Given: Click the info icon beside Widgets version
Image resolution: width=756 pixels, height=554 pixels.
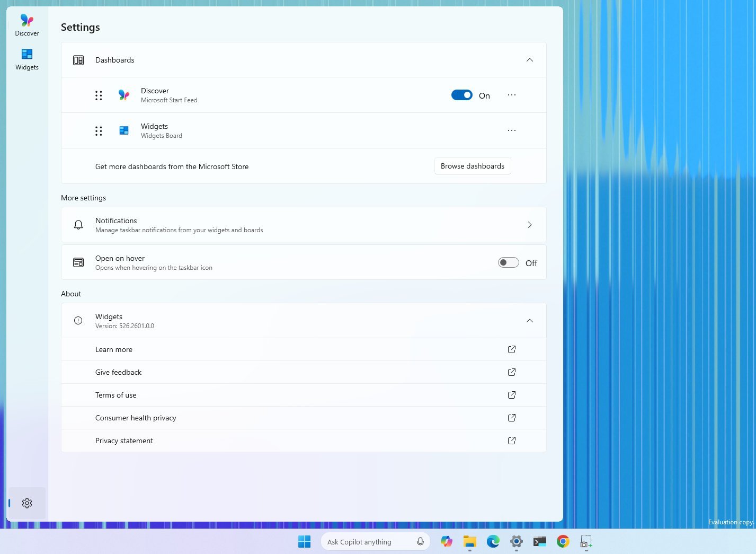Looking at the screenshot, I should pyautogui.click(x=78, y=320).
